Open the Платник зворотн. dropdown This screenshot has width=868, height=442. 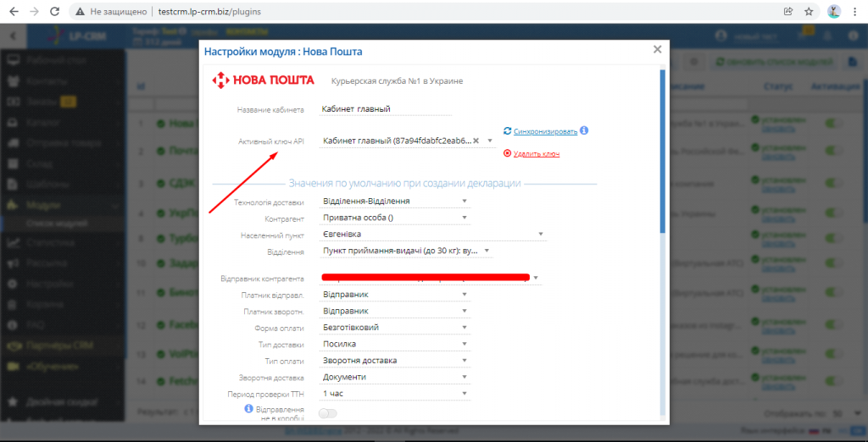click(395, 311)
